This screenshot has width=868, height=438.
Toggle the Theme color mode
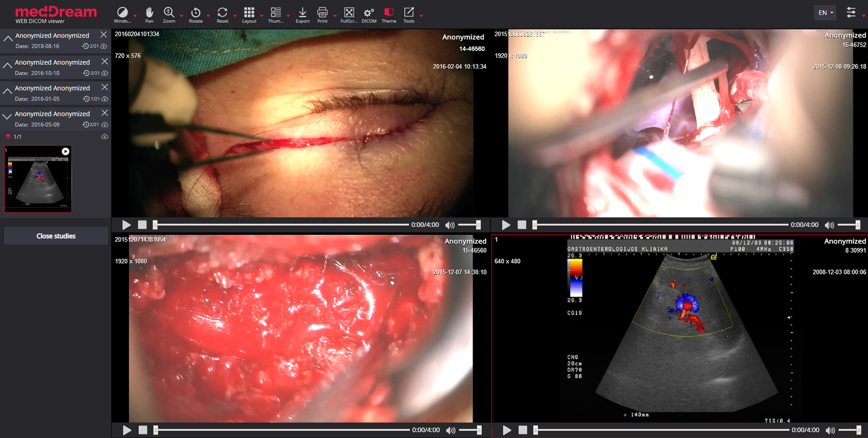[389, 13]
